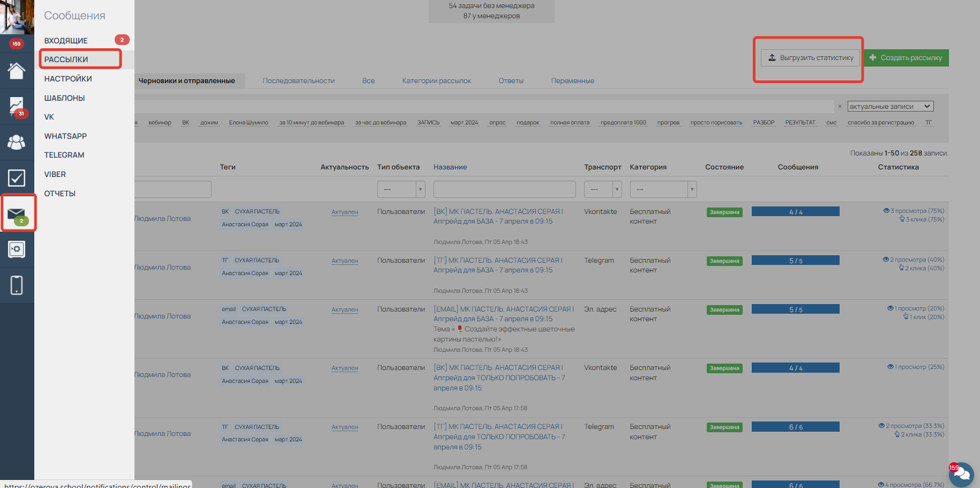The width and height of the screenshot is (980, 488).
Task: Open the Тип объекта filter dropdown
Action: coord(401,189)
